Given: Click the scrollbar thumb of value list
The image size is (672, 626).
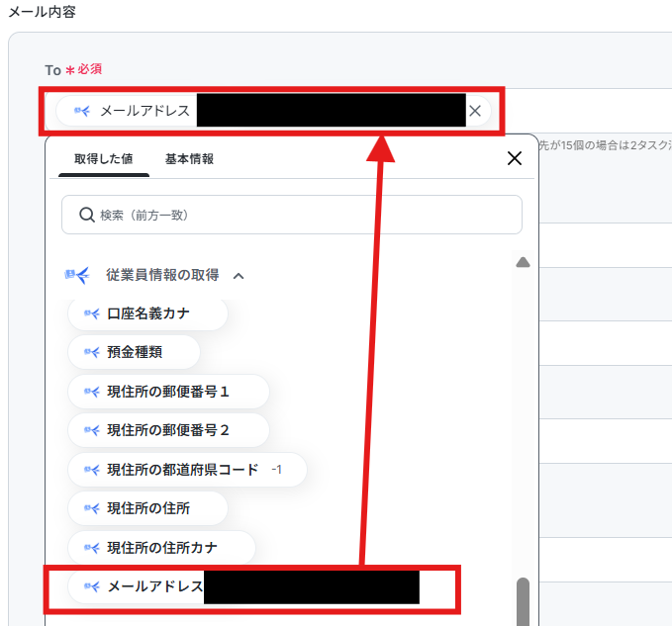Looking at the screenshot, I should click(523, 601).
